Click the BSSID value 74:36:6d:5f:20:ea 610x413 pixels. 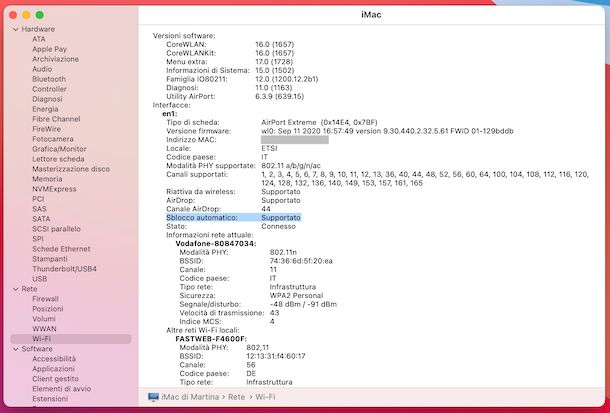click(301, 261)
